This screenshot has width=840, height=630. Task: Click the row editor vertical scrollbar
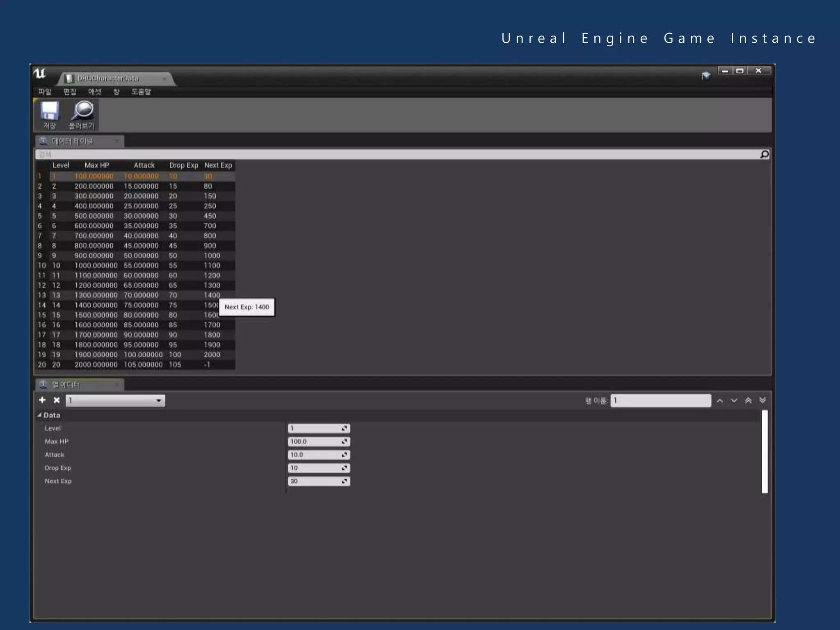pos(765,451)
